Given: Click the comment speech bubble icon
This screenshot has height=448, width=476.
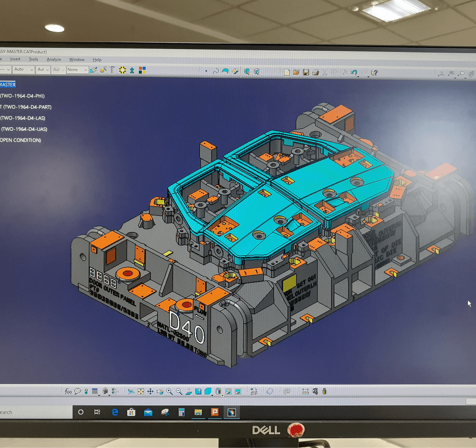Looking at the screenshot, I should [x=77, y=391].
